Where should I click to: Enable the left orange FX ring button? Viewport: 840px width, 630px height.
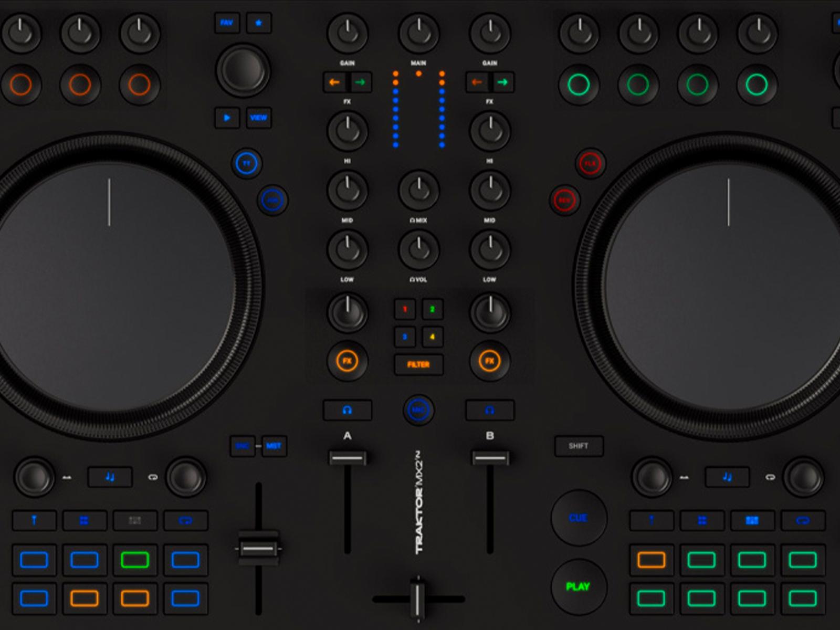(347, 361)
